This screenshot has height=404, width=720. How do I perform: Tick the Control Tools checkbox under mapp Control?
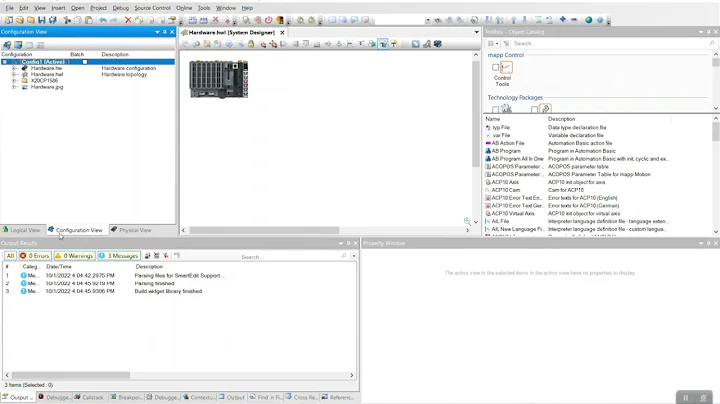point(495,67)
